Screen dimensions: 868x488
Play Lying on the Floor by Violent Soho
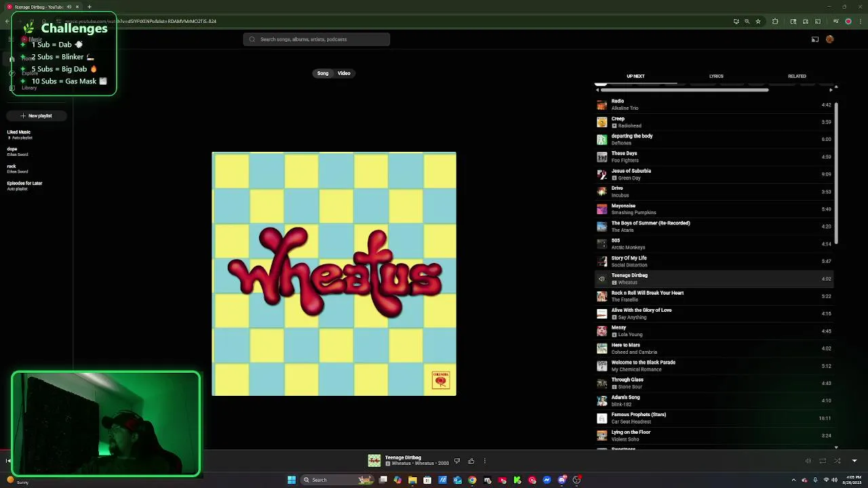[713, 435]
